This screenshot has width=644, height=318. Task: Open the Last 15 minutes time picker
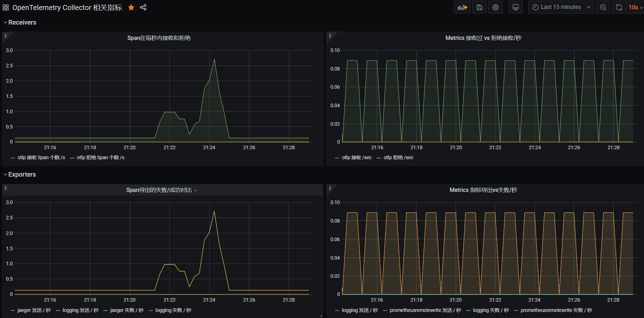click(561, 7)
